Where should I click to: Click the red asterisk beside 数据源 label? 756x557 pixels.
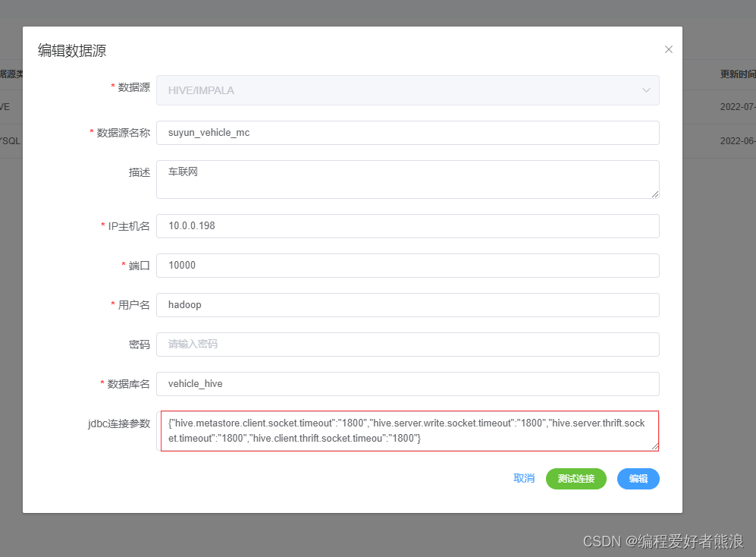pyautogui.click(x=112, y=87)
